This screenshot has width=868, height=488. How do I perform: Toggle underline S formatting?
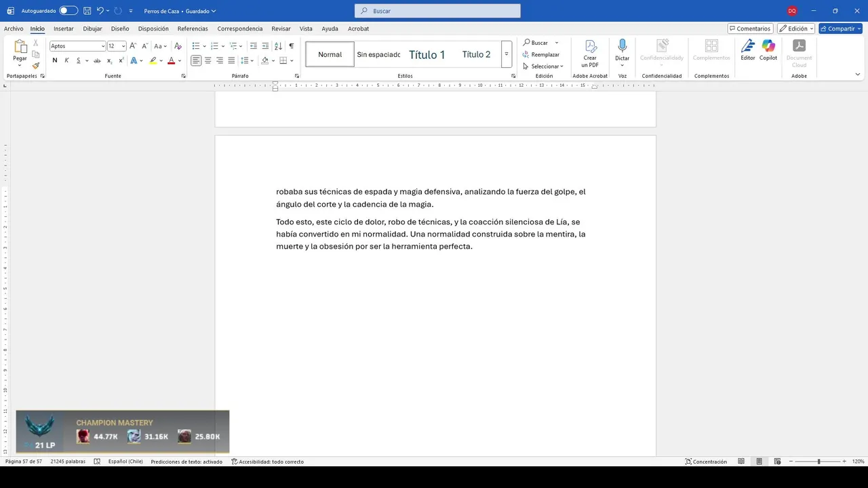(78, 60)
